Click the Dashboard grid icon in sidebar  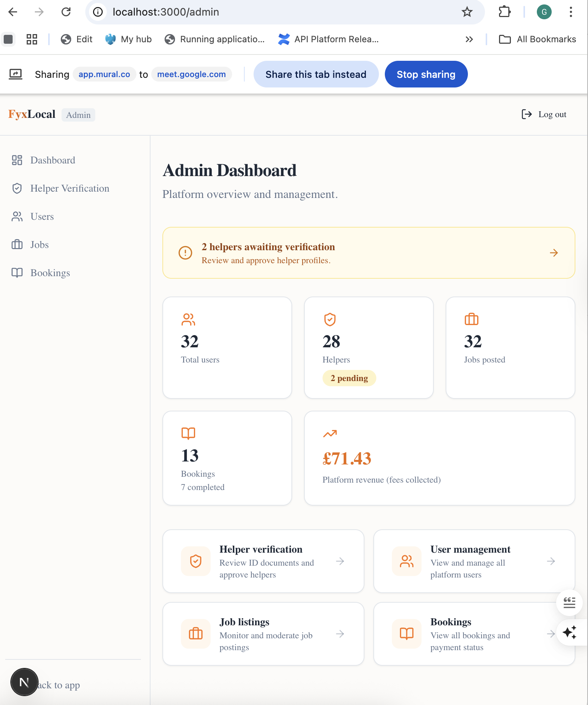click(17, 160)
